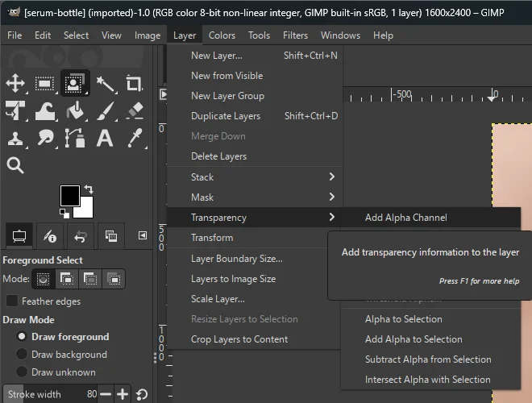The width and height of the screenshot is (532, 403).
Task: Choose Draw background radio option
Action: click(x=22, y=354)
